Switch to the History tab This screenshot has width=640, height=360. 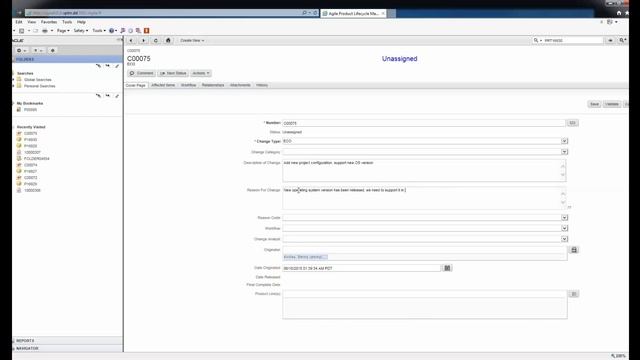(x=262, y=85)
